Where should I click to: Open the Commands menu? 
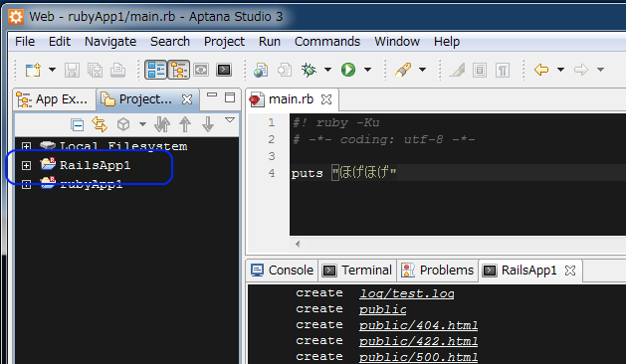click(x=327, y=41)
